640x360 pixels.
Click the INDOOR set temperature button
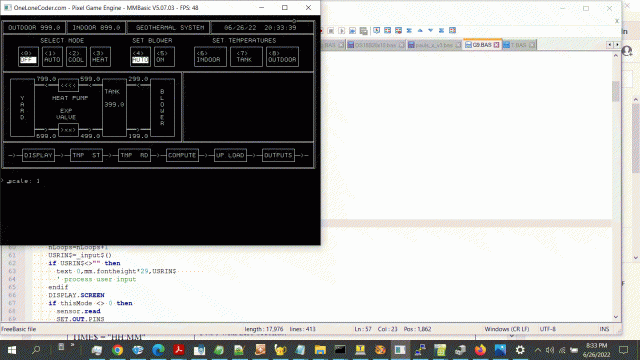click(210, 56)
